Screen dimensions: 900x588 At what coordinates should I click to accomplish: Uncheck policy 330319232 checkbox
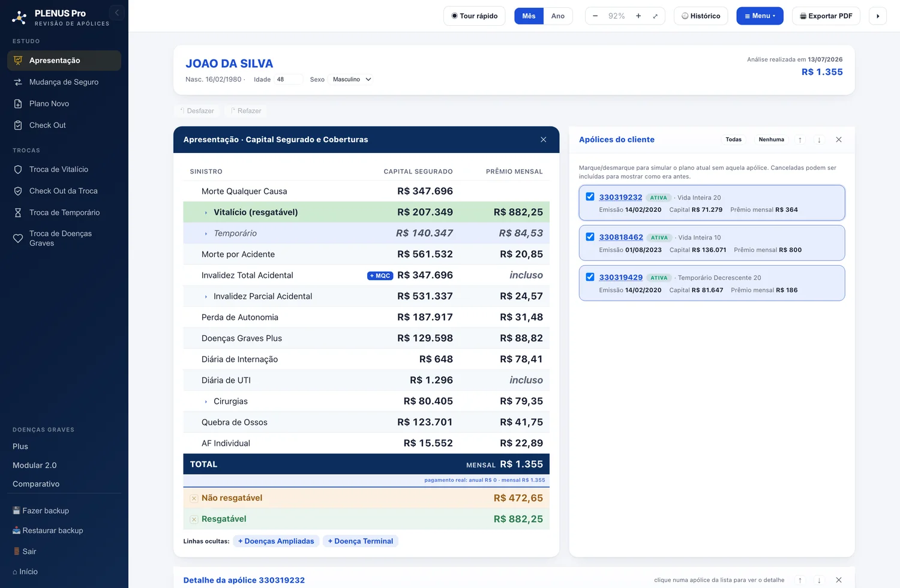pos(590,197)
